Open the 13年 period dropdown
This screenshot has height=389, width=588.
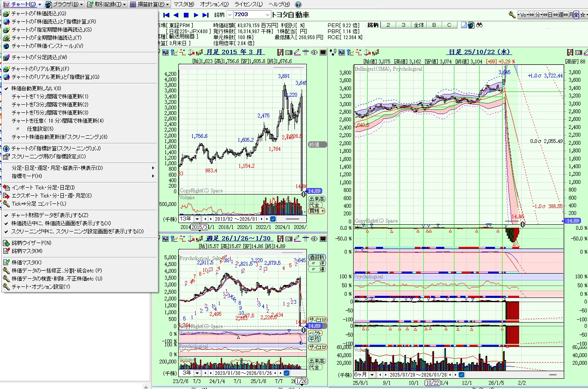[x=197, y=219]
